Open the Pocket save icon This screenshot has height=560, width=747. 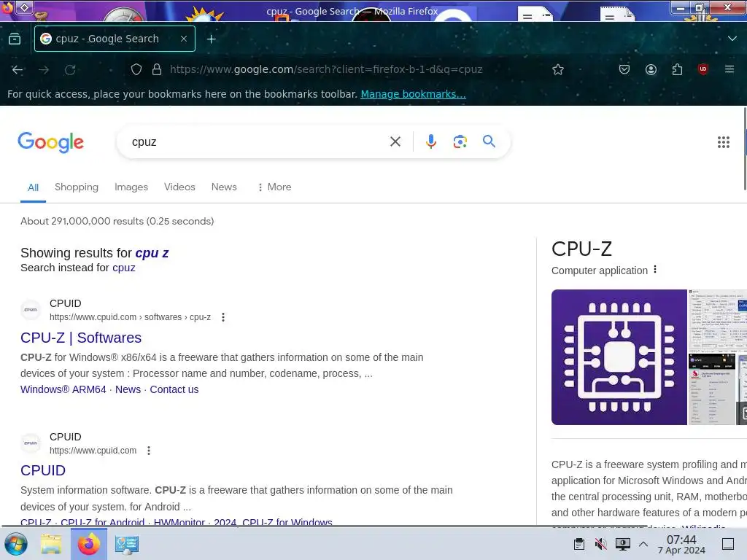click(x=624, y=69)
